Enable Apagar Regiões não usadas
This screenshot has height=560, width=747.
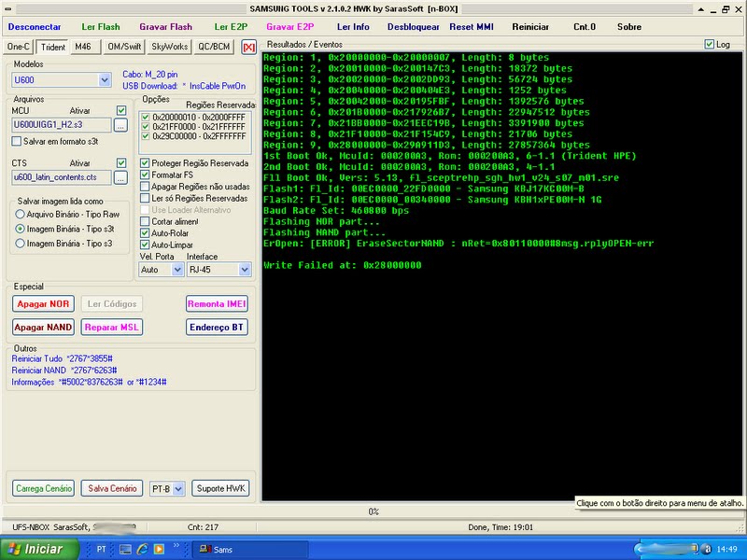pos(145,187)
